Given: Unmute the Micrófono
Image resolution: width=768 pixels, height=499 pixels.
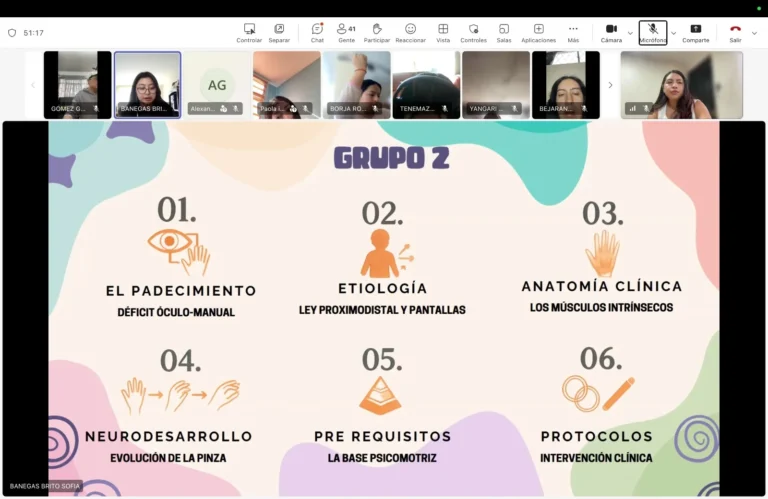Looking at the screenshot, I should [x=653, y=32].
